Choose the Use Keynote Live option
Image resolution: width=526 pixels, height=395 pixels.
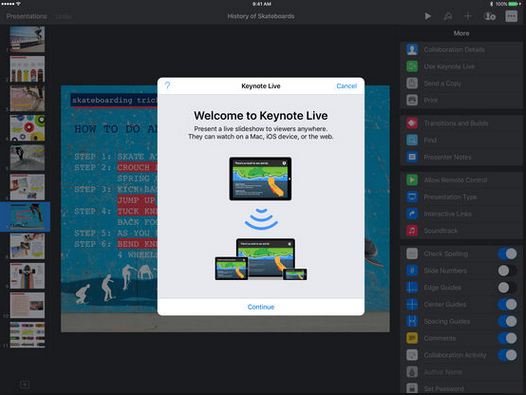click(462, 66)
